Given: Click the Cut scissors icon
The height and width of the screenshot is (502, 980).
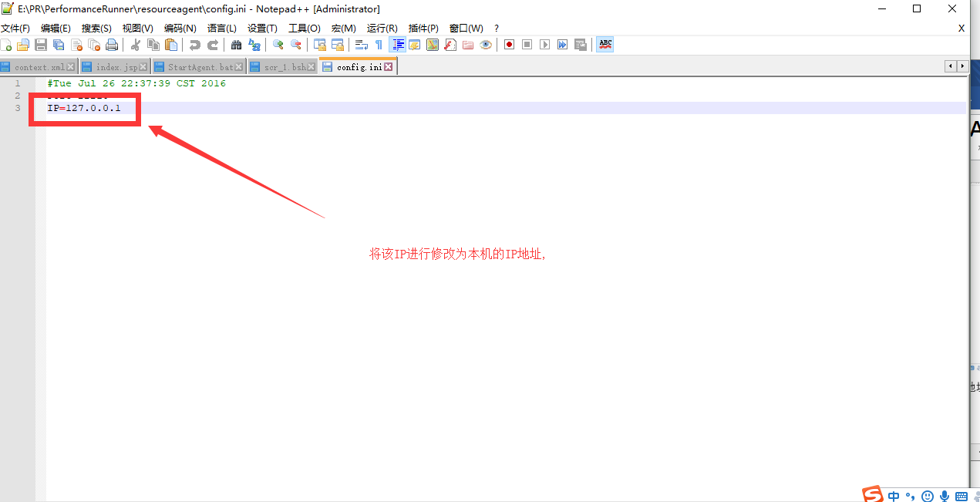Looking at the screenshot, I should coord(136,45).
